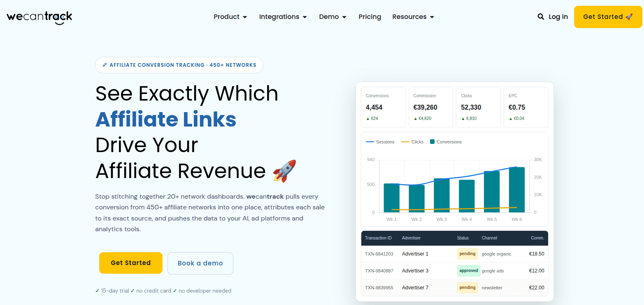Click transaction ID TXN-9840887
Screen dimensions: 644x305
coord(379,271)
